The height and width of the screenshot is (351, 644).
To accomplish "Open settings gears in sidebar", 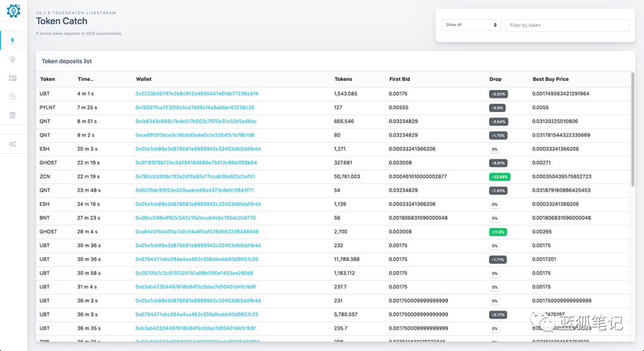I will (13, 144).
